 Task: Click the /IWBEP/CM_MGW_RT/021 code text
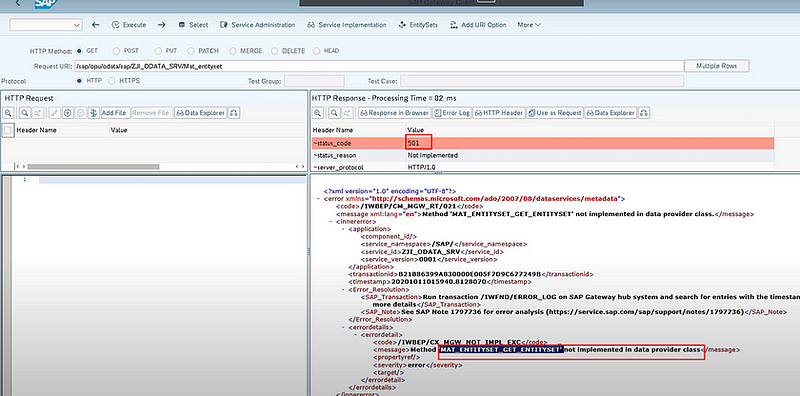[408, 206]
